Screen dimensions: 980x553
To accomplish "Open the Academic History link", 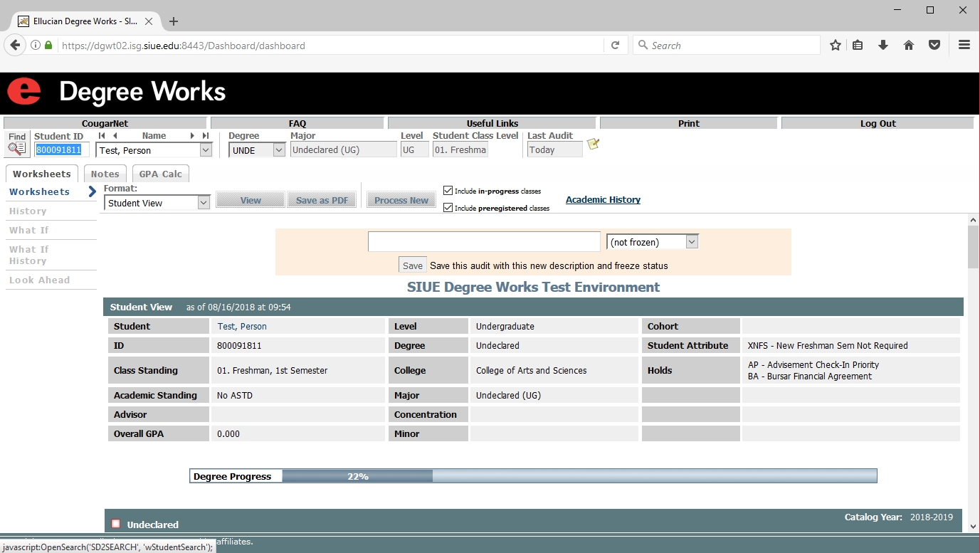I will coord(603,200).
